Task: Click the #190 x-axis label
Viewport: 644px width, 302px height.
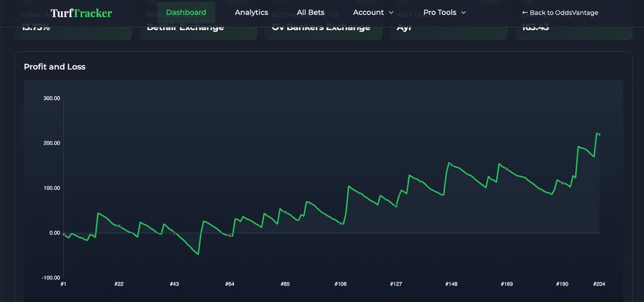Action: (562, 284)
